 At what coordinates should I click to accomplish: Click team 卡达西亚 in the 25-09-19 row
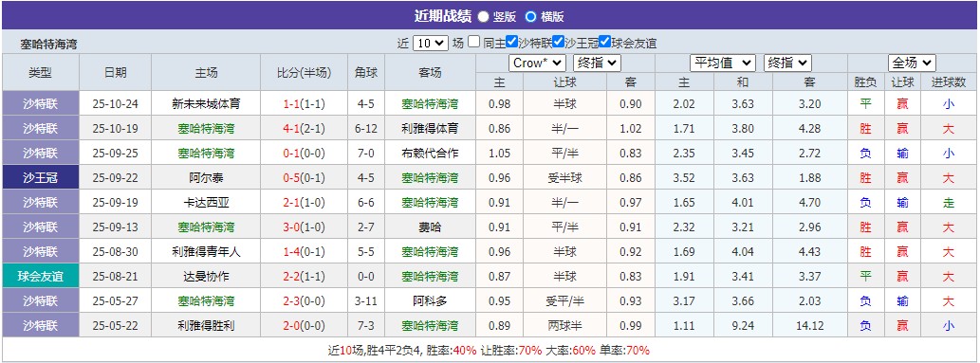[206, 203]
